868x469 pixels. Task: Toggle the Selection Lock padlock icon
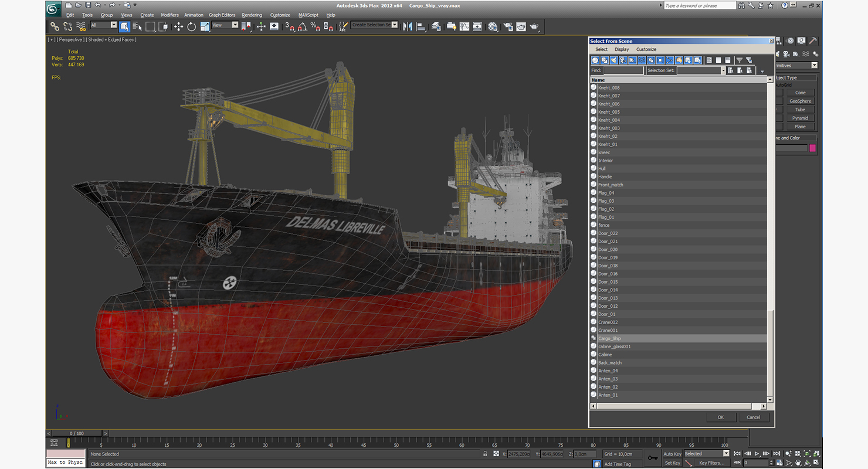point(485,454)
